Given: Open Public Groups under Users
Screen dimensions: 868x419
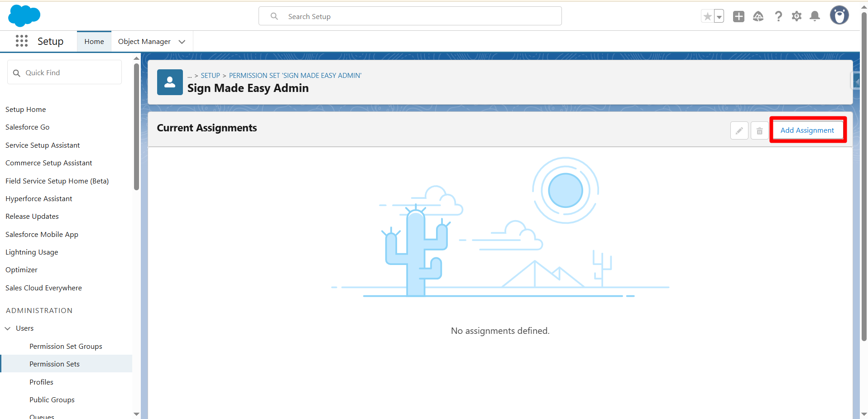Looking at the screenshot, I should coord(52,400).
